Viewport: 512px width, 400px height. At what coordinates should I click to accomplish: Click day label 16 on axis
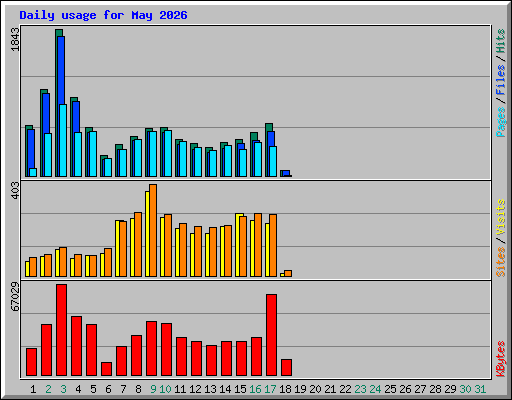pos(255,389)
